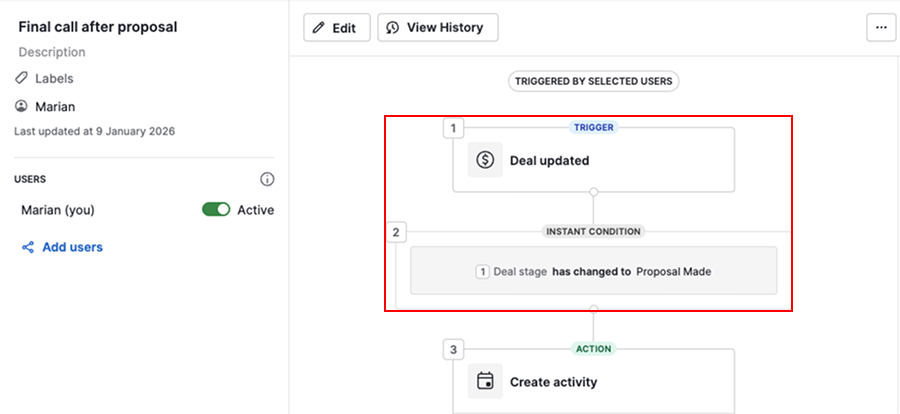Click the owner avatar icon beside Marian
The width and height of the screenshot is (900, 414).
21,106
